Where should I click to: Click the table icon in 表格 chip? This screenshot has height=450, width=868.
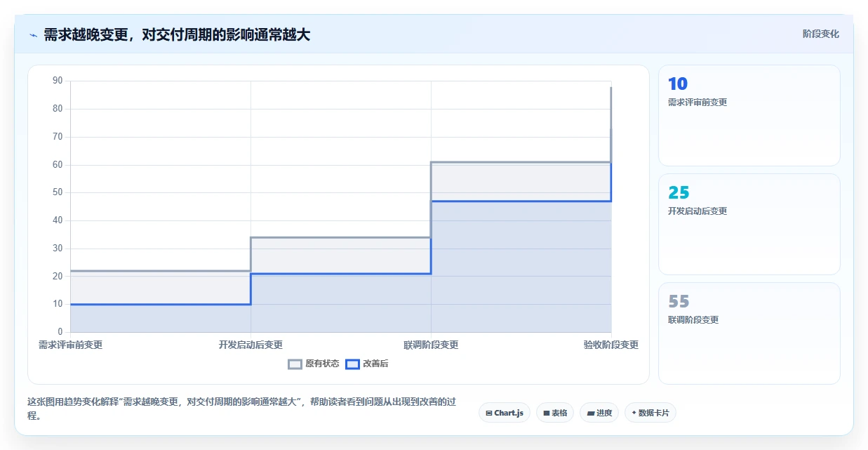pos(547,413)
